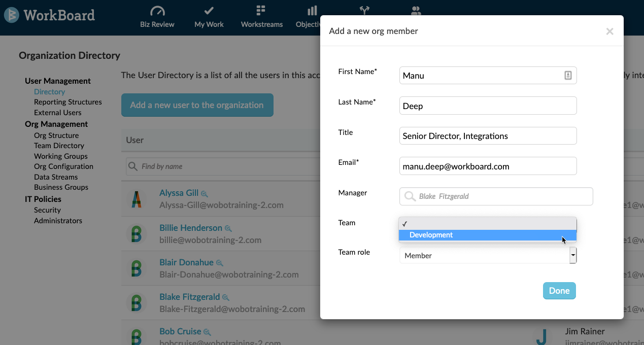Open My Work checkmark icon
Screen dimensions: 644x345
(209, 11)
